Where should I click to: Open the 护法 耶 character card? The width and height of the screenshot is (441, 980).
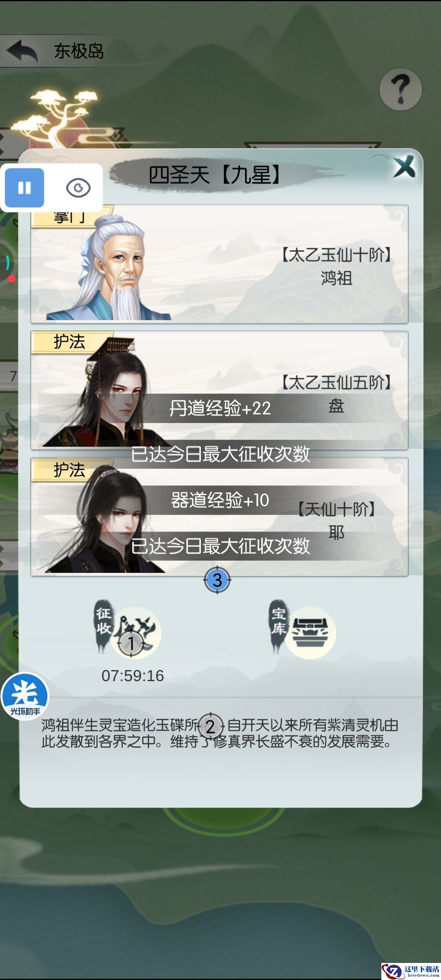click(219, 517)
